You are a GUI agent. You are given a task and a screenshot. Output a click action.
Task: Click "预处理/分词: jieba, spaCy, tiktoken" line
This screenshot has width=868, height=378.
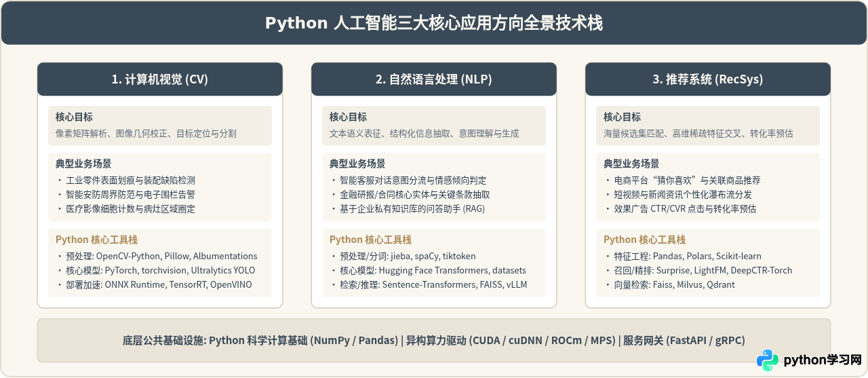click(x=408, y=257)
